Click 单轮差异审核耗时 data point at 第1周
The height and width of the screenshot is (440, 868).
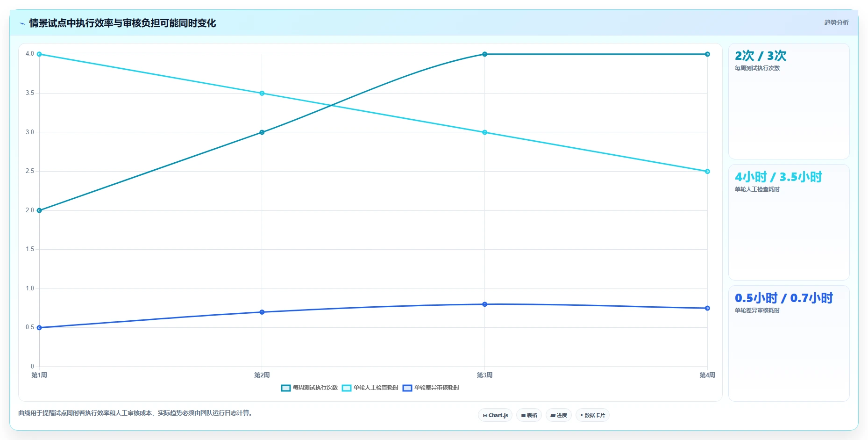39,328
